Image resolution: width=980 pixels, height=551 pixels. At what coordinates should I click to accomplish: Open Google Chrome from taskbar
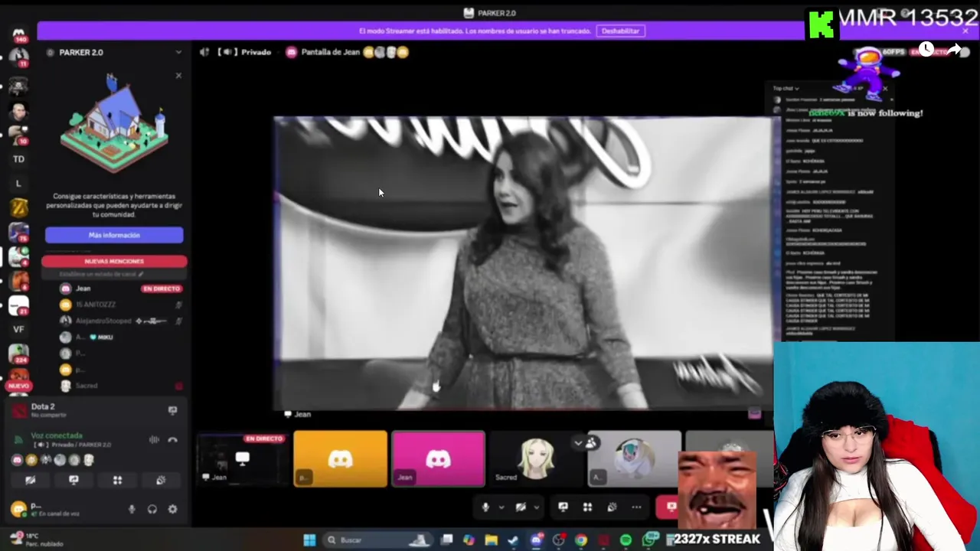tap(581, 540)
